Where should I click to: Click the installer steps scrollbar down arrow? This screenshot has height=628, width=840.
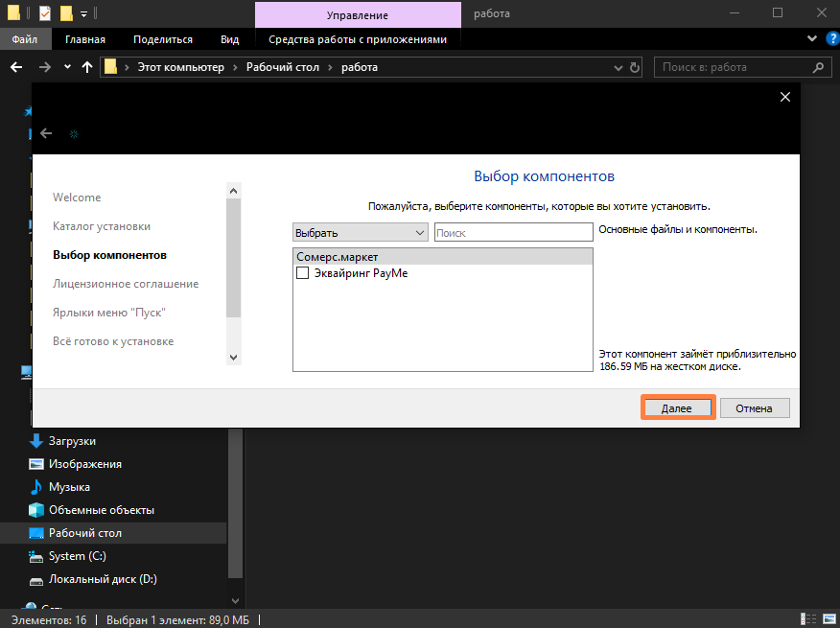click(233, 358)
